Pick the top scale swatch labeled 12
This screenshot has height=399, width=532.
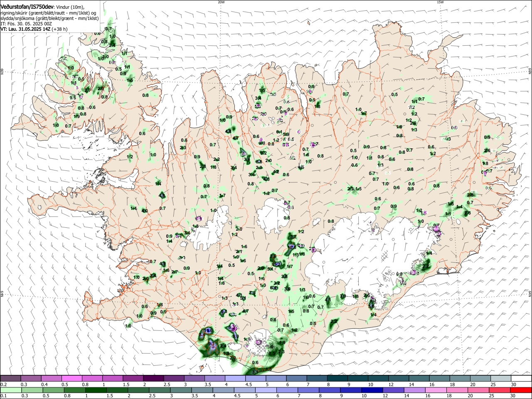pos(399,378)
